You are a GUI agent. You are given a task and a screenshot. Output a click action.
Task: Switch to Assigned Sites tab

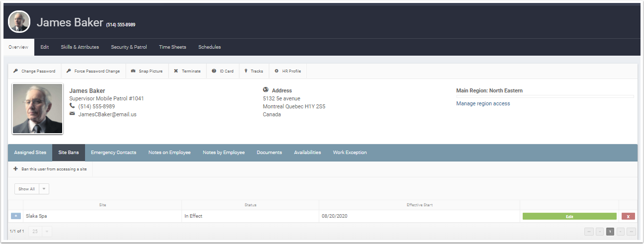[x=30, y=153]
